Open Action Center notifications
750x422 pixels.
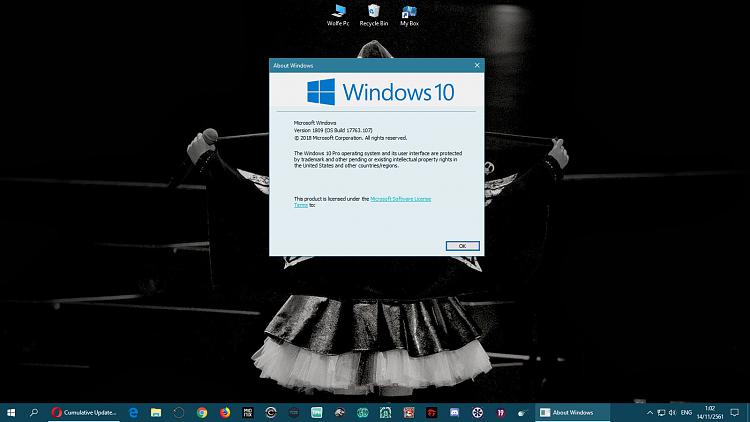735,412
